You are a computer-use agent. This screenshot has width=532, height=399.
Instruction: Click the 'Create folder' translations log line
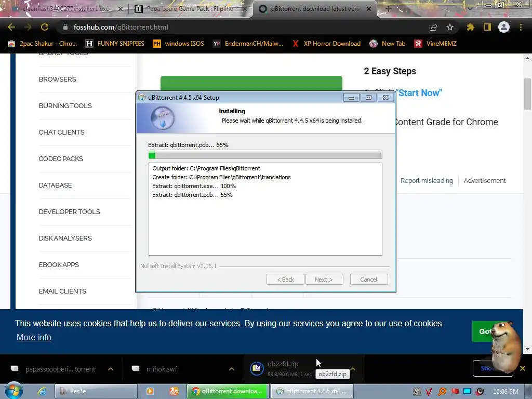coord(221,177)
